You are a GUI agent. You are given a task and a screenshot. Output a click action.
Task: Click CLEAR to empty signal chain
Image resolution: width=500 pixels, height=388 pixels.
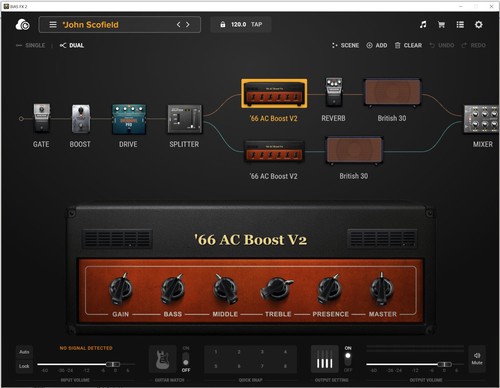[x=408, y=45]
